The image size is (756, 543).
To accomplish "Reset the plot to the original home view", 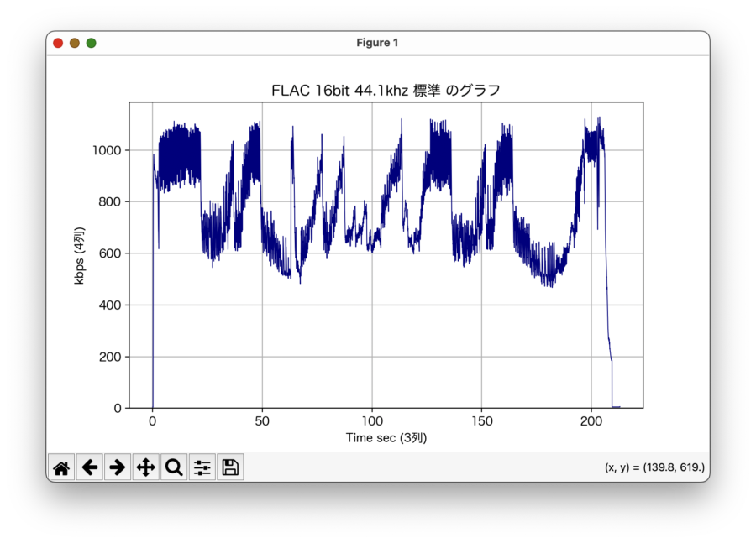I will [x=61, y=467].
